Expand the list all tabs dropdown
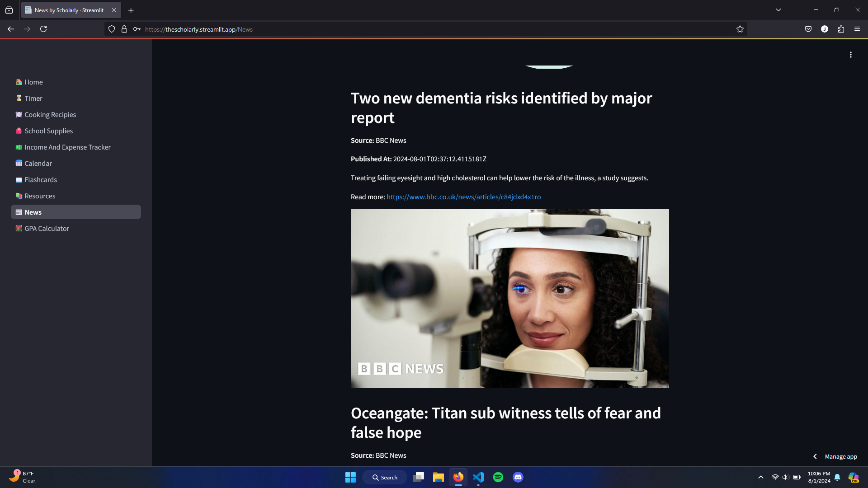The image size is (868, 488). pyautogui.click(x=778, y=10)
